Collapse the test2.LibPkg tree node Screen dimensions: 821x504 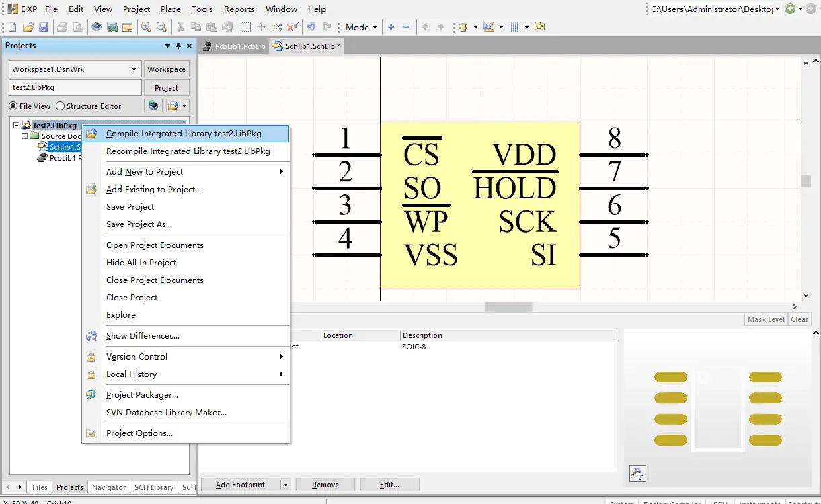pyautogui.click(x=15, y=126)
